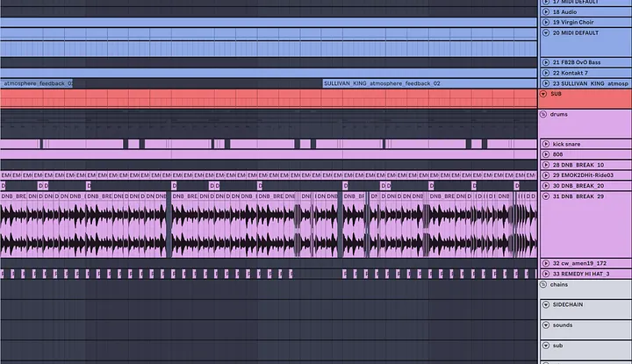Select the 23 SULLIVAN KING atmosp track name
This screenshot has height=364, width=632.
[591, 83]
